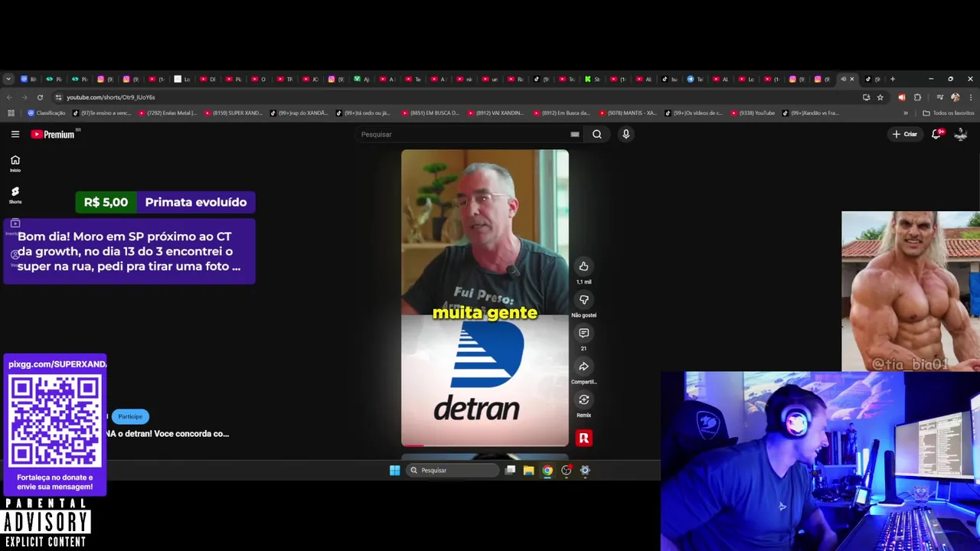The height and width of the screenshot is (551, 980).
Task: Open '(8851) EM BUSCA D...' bookmark
Action: click(x=430, y=113)
